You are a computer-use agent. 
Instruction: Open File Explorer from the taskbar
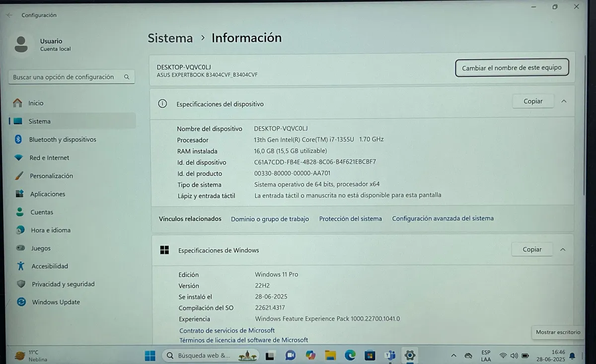[x=330, y=356]
